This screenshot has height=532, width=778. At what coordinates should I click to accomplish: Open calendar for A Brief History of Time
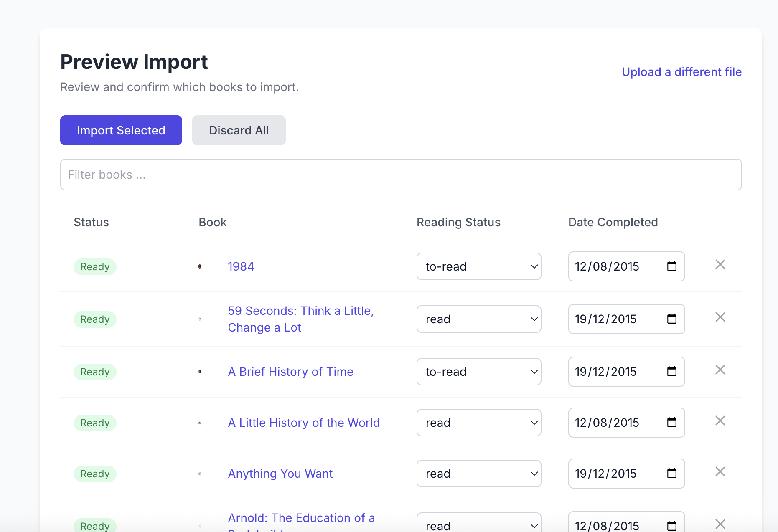coord(671,371)
